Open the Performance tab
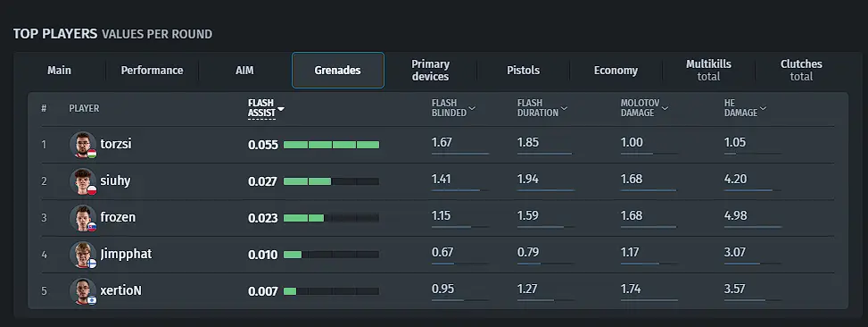Screen dimensions: 868x327 tap(153, 71)
